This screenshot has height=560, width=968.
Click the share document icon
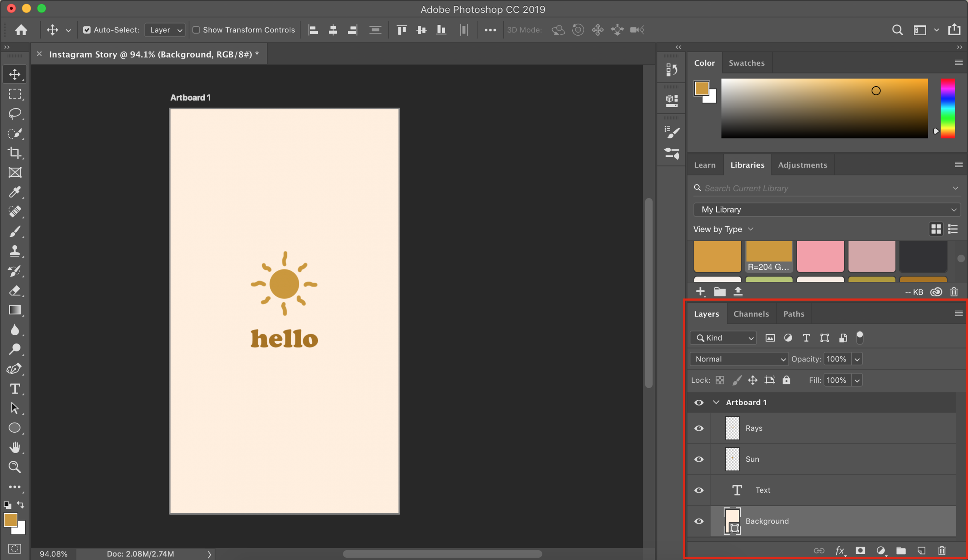tap(954, 29)
